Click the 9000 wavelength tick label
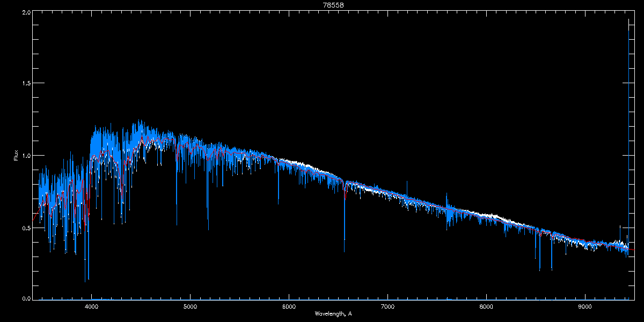Screen dimensions: 644x322 [585, 306]
